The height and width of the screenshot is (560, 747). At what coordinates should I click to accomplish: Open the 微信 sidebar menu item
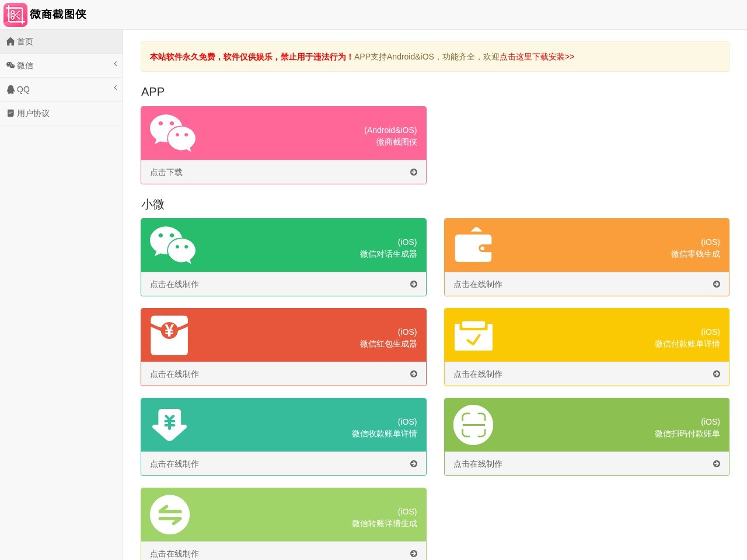click(61, 65)
